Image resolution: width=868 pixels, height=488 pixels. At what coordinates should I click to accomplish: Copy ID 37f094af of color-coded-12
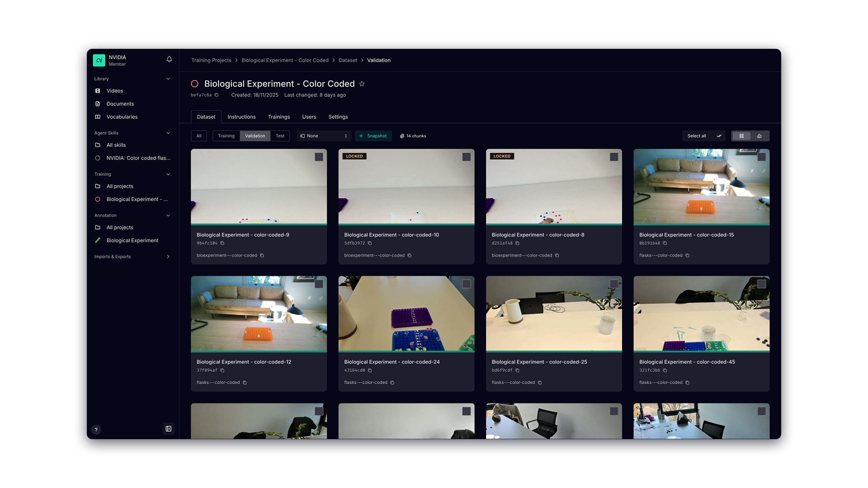pyautogui.click(x=222, y=370)
